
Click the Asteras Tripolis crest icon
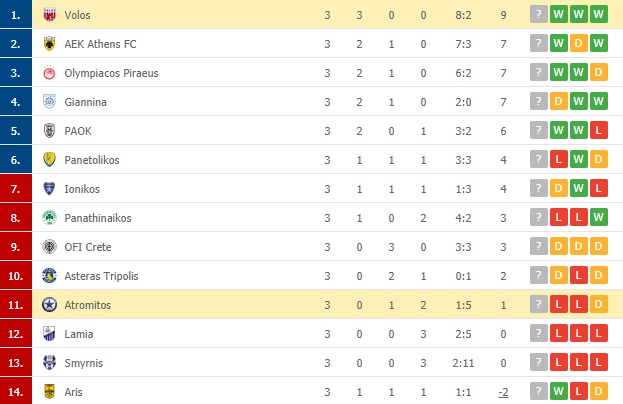(49, 276)
